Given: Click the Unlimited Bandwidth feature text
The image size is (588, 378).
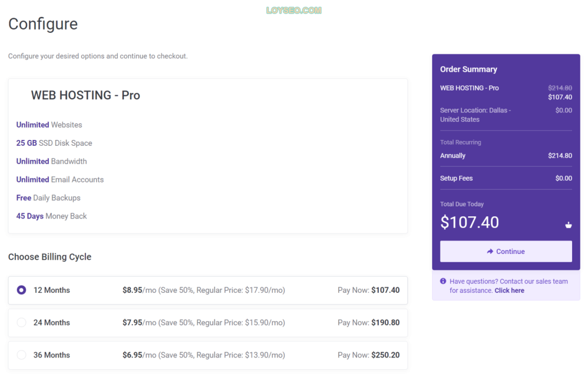Looking at the screenshot, I should (x=51, y=161).
